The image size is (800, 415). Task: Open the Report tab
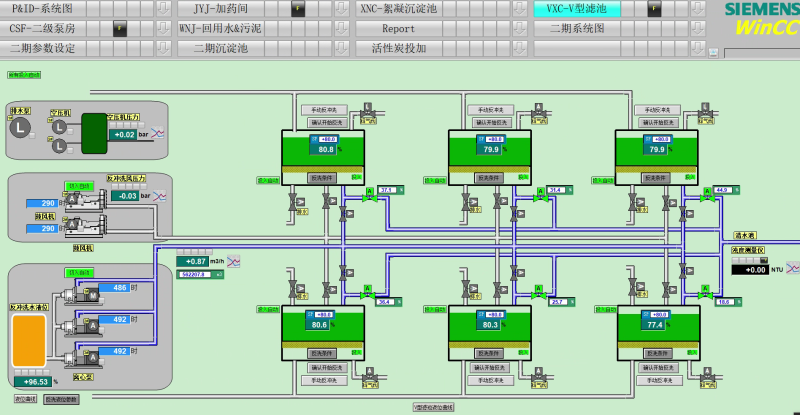point(398,29)
